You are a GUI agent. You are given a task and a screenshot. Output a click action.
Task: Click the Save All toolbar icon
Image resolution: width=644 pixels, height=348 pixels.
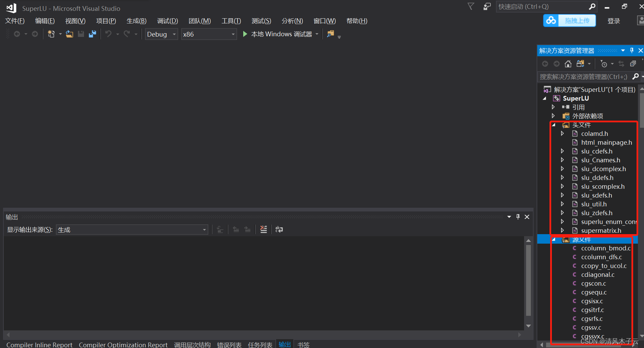(x=92, y=34)
